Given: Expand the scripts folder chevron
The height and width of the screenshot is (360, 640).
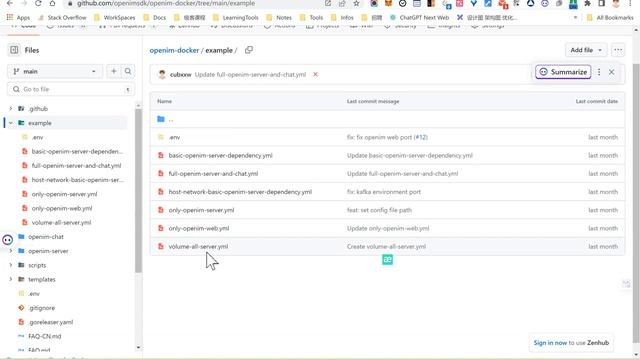Looking at the screenshot, I should pos(11,265).
